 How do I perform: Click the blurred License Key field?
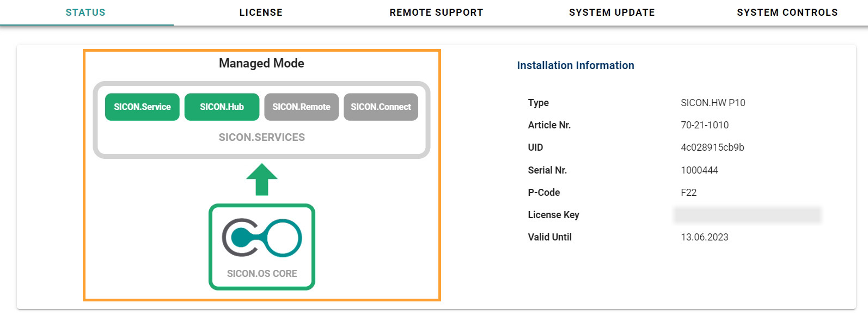(x=747, y=215)
